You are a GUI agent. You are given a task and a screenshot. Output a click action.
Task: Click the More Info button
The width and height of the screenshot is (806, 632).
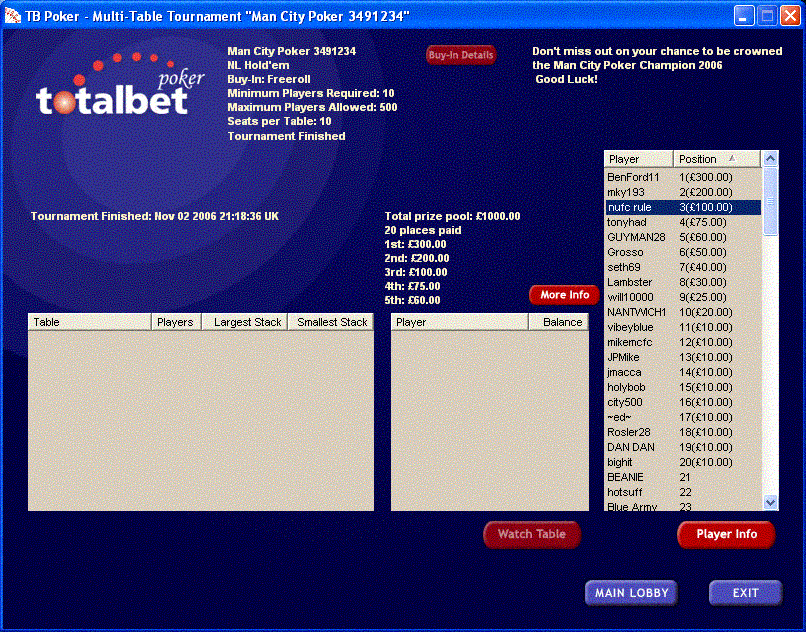tap(564, 295)
